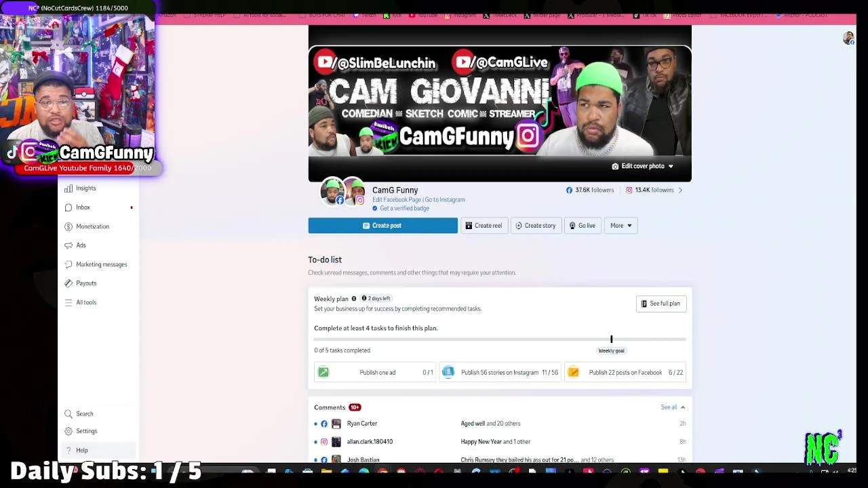Open the YouTube bookmark

coord(423,15)
